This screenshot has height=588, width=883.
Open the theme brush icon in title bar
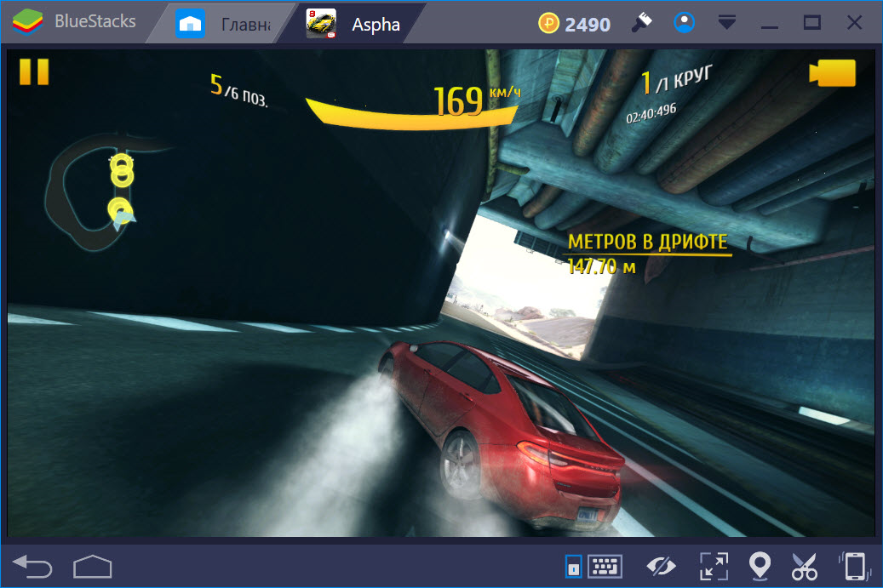642,23
